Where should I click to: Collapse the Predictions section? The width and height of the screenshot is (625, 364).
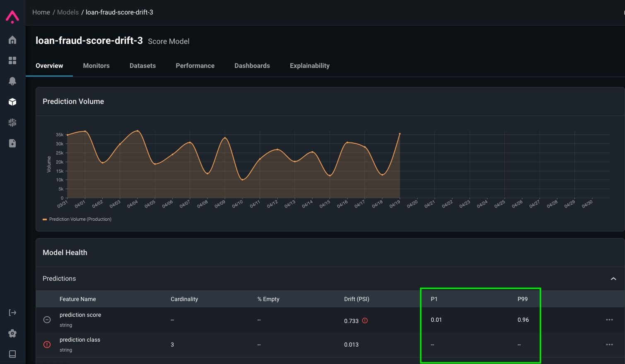(613, 279)
